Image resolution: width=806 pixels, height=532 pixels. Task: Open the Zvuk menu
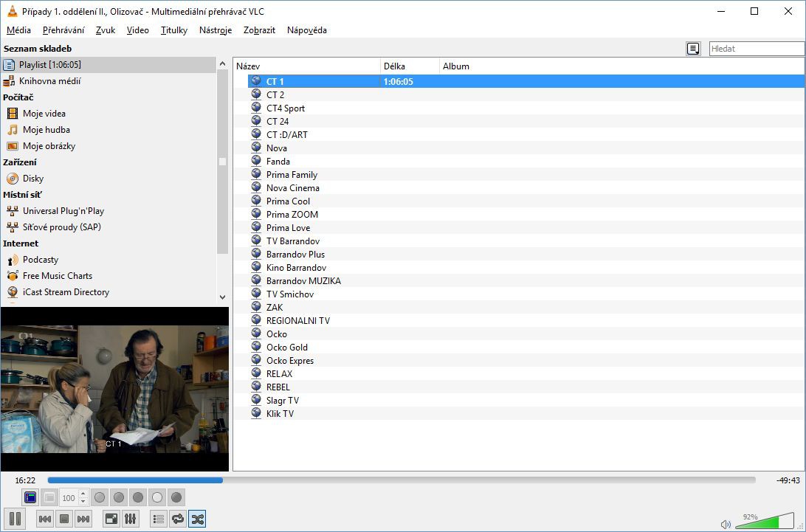(x=106, y=30)
